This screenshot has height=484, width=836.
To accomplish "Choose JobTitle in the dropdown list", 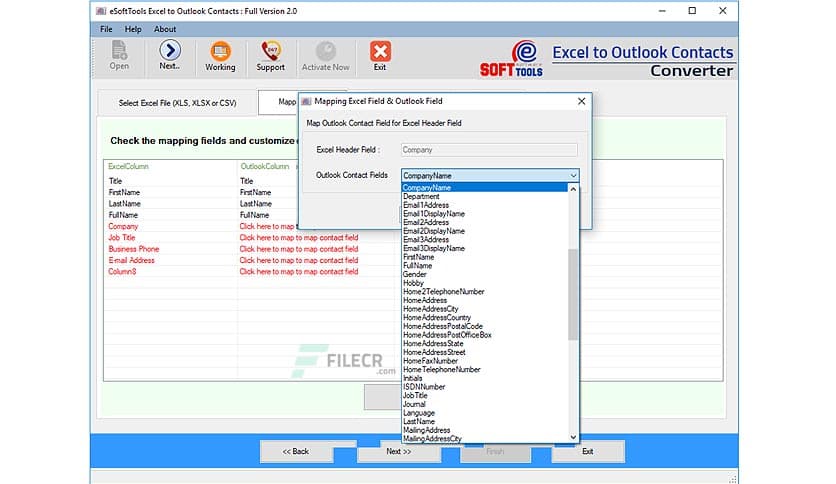I will click(484, 396).
